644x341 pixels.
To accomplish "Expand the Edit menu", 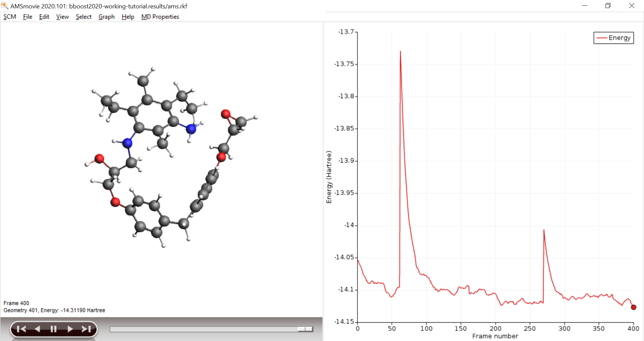I will coord(44,17).
